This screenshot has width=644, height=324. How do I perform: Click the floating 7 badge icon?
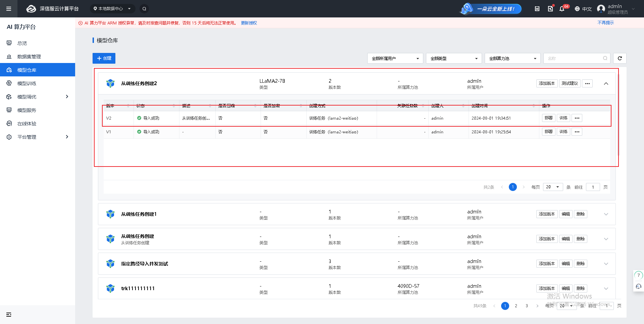click(x=639, y=275)
